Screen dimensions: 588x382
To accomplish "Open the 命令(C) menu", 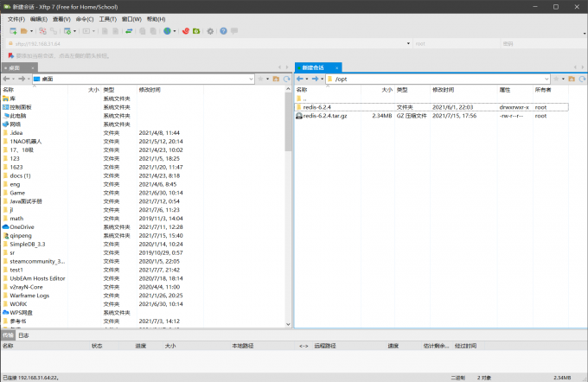I will click(85, 19).
